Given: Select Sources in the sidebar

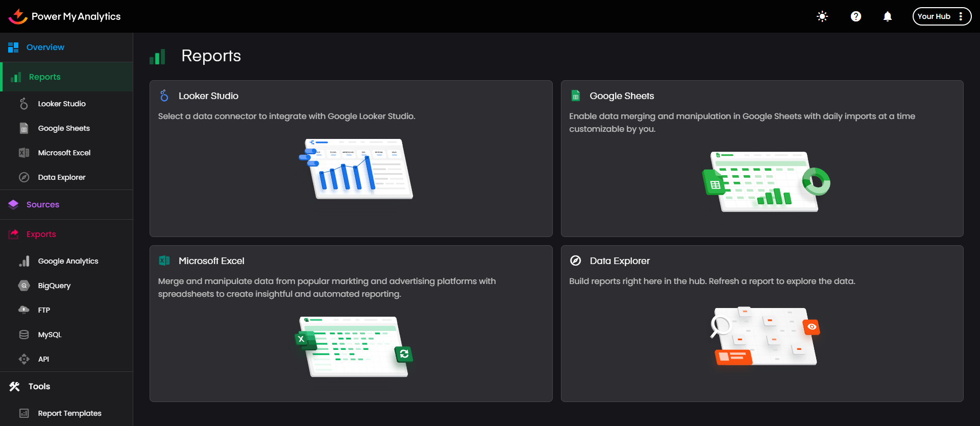Looking at the screenshot, I should [43, 205].
